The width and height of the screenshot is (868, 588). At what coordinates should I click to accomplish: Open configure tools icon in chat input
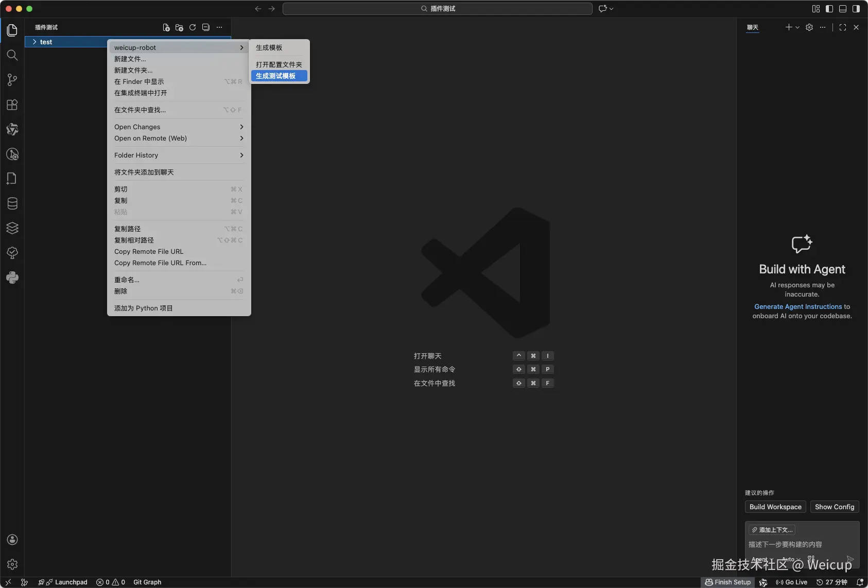(811, 559)
